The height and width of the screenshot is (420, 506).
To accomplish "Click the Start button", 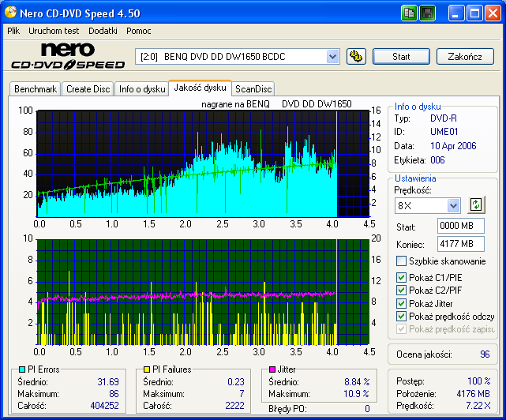I will point(401,57).
